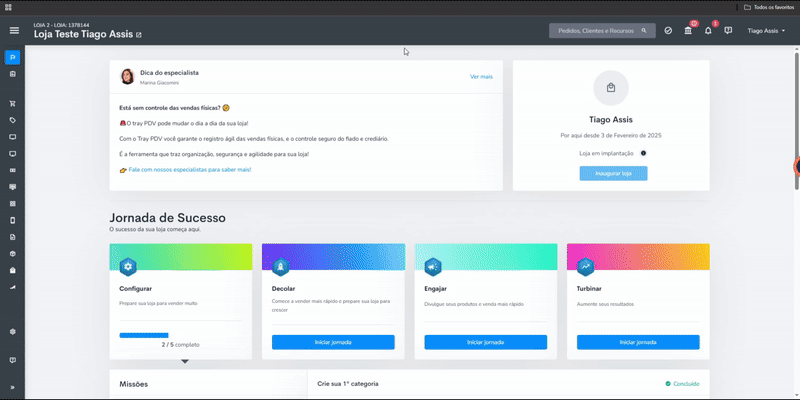The image size is (800, 400).
Task: Open the shopping cart icon in the sidebar
Action: click(x=13, y=104)
